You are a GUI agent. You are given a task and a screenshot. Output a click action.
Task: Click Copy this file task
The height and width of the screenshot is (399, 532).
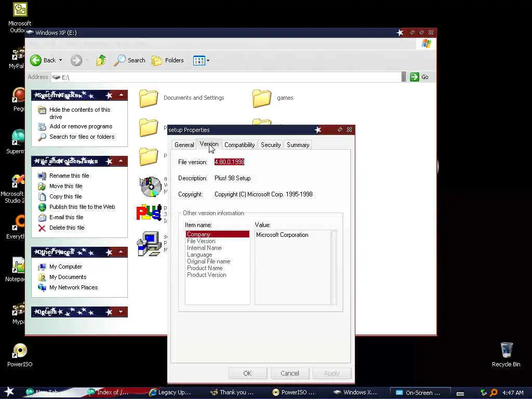click(65, 196)
